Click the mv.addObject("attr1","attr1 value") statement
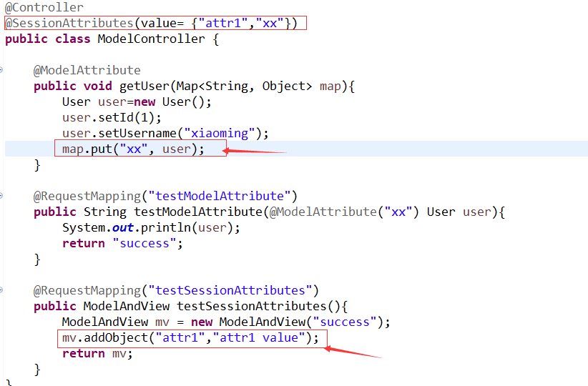Screen dimensions: 588x386 point(190,338)
